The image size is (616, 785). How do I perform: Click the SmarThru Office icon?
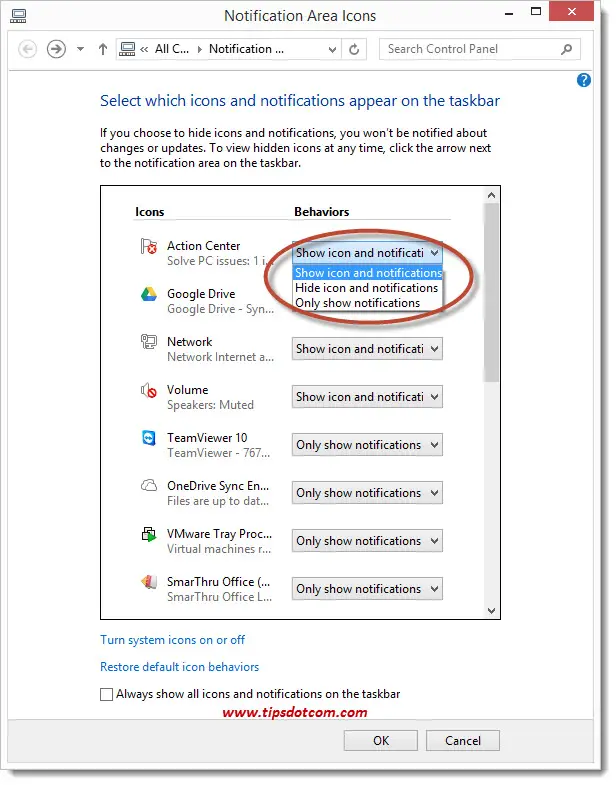[149, 582]
